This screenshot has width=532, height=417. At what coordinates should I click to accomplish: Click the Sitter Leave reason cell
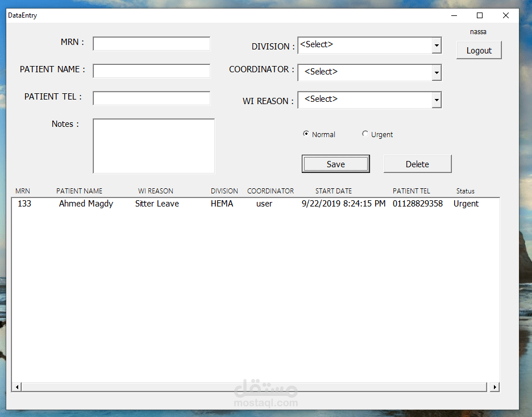pyautogui.click(x=157, y=204)
